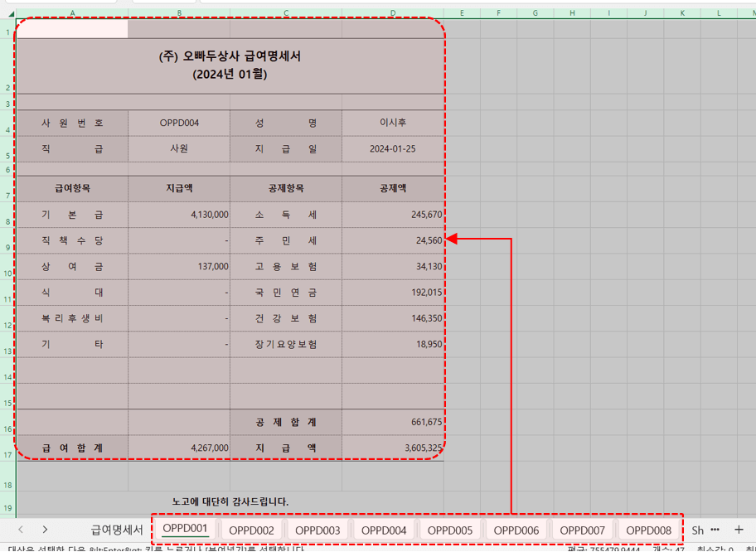Click the employment insurance value 34,130
Screen dimensions: 756x552
pos(393,267)
